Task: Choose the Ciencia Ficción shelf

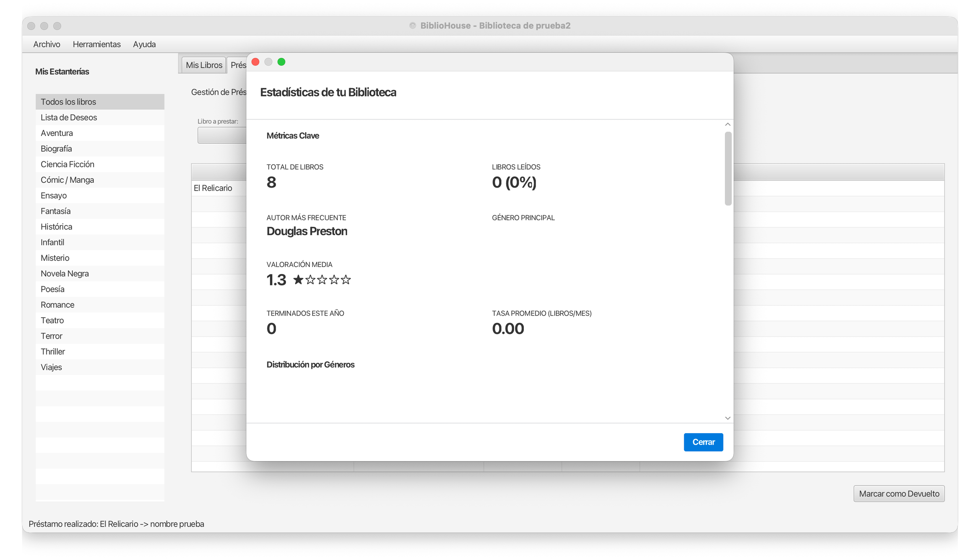Action: tap(67, 164)
